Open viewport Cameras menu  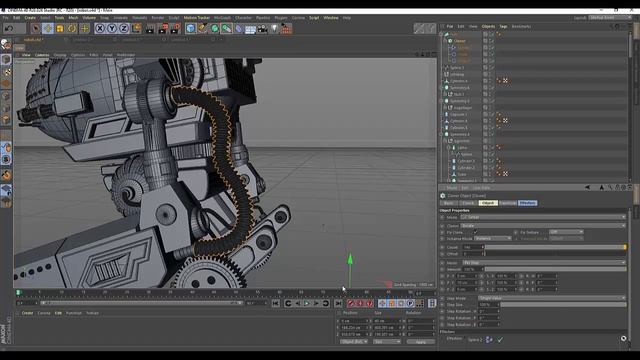point(42,55)
